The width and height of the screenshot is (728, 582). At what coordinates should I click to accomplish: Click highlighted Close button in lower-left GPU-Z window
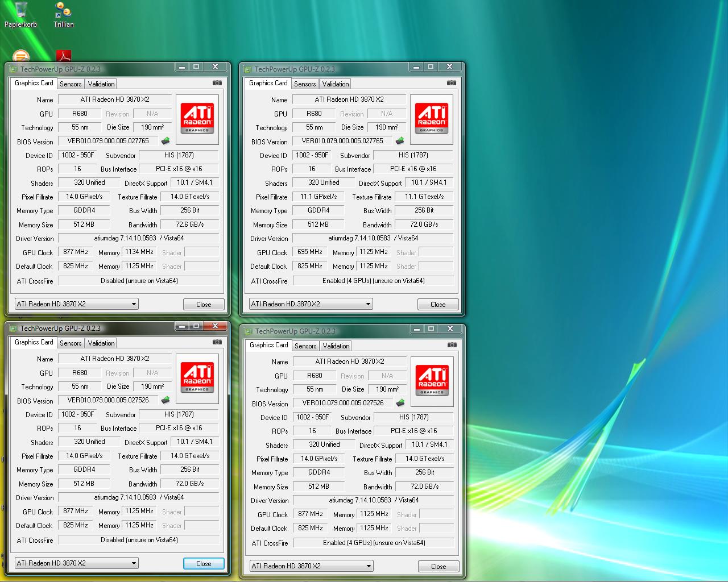[204, 564]
